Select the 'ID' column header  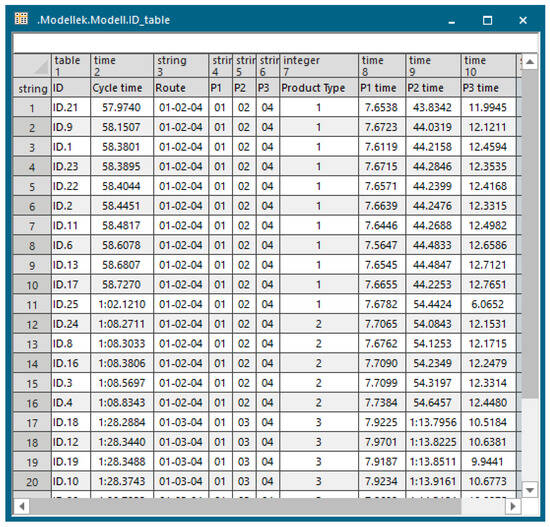click(71, 88)
